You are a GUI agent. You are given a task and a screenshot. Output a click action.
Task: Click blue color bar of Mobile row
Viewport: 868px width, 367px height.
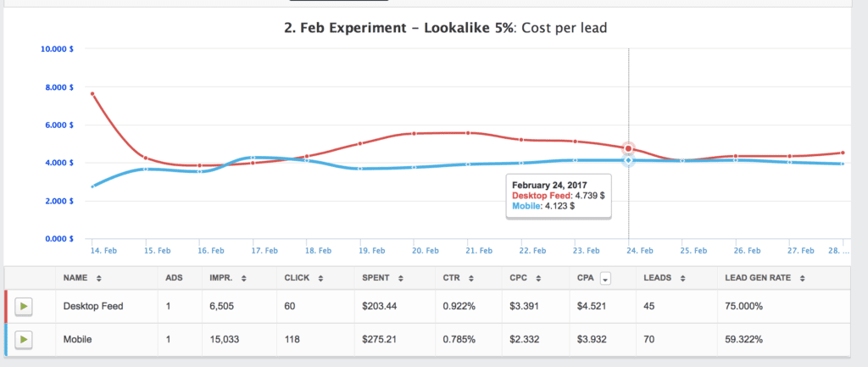[x=8, y=339]
